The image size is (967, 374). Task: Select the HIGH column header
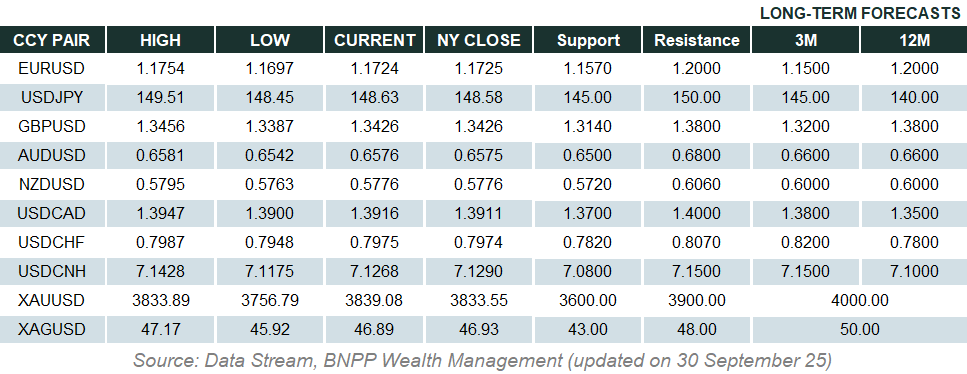pos(160,41)
